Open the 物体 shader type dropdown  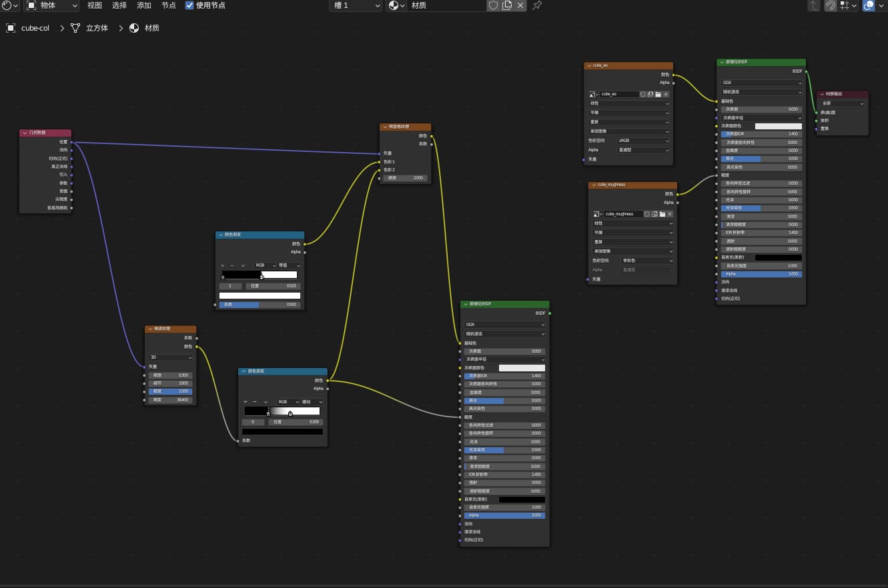[x=51, y=5]
